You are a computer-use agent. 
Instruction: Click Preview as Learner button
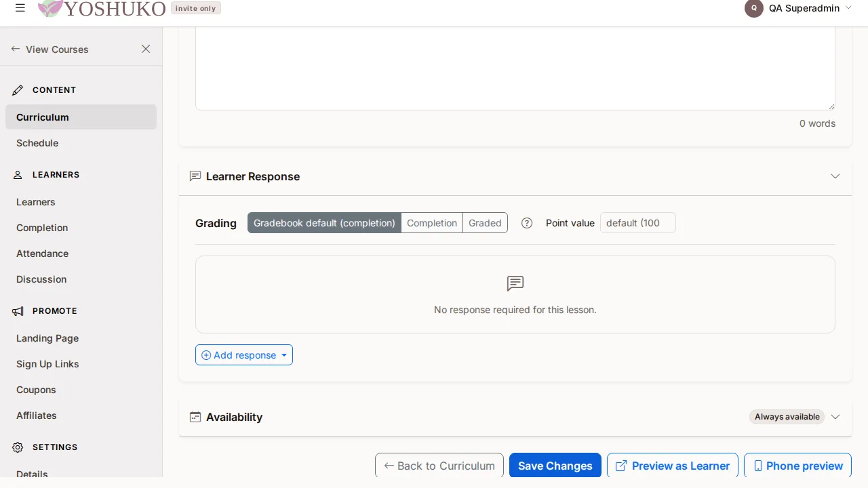pos(673,466)
